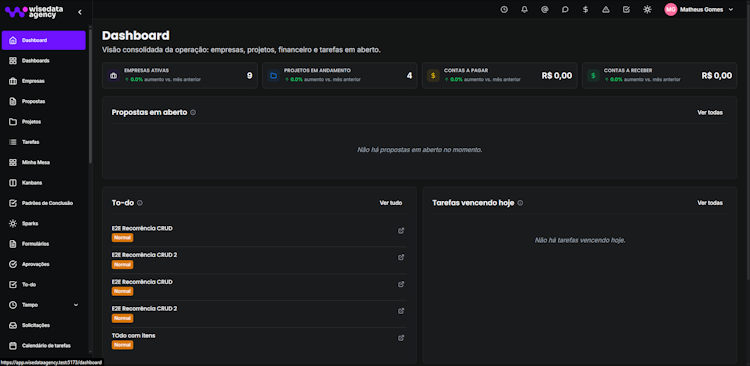Open Minha Mesa in the sidebar
This screenshot has width=750, height=366.
[x=44, y=163]
